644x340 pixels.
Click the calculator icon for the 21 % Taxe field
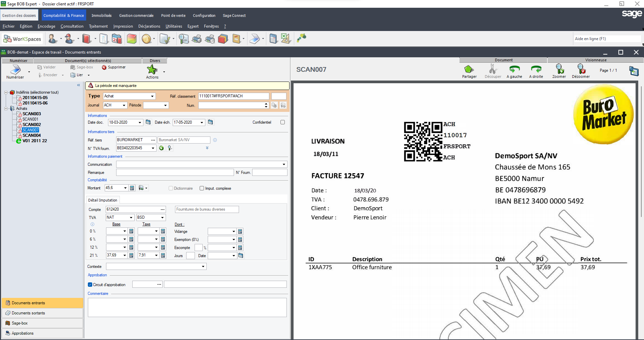click(163, 255)
